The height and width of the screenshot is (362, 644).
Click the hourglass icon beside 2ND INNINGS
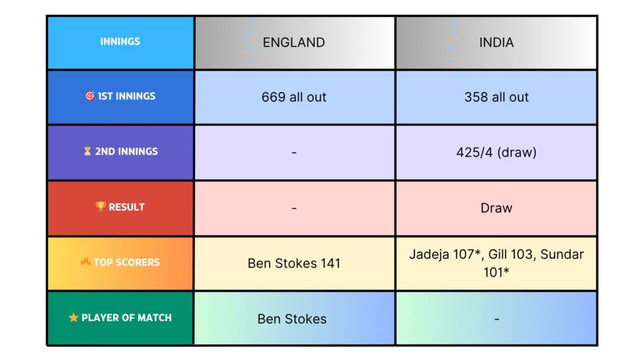87,151
